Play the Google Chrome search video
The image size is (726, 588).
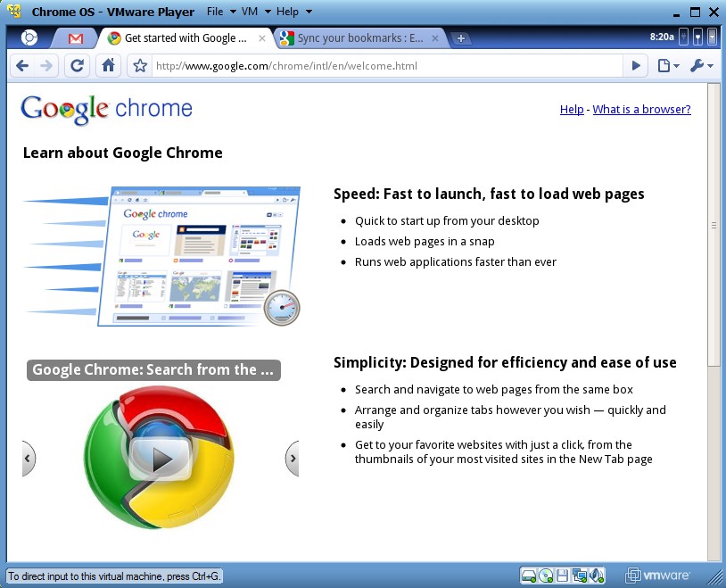pos(161,458)
